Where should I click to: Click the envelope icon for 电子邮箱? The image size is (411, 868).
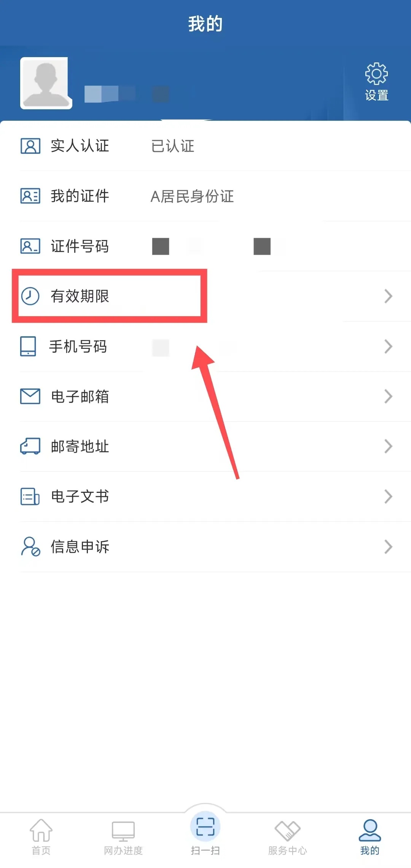pyautogui.click(x=30, y=396)
